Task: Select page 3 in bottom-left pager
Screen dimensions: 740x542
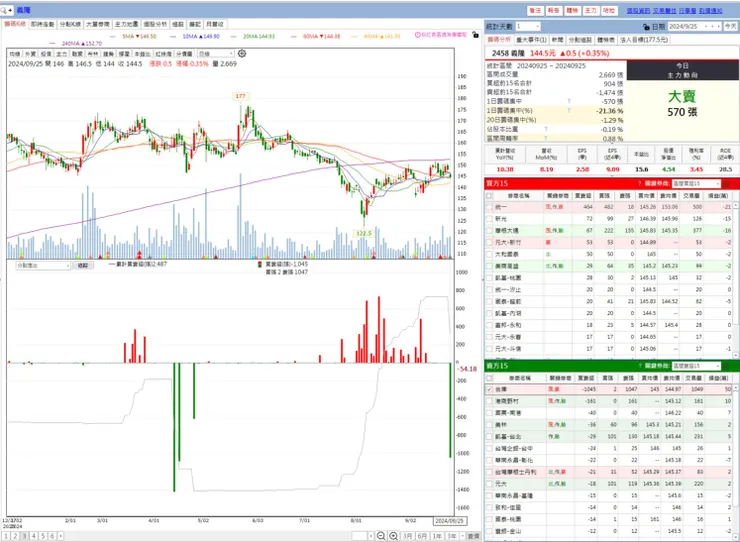Action: tap(25, 536)
